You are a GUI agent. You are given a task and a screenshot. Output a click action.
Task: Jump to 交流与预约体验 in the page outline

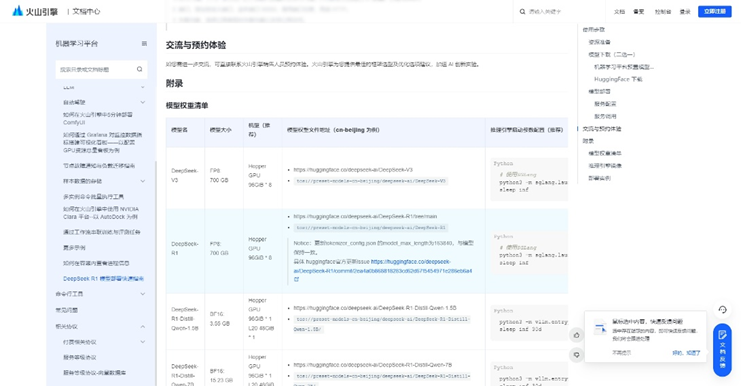(x=602, y=129)
